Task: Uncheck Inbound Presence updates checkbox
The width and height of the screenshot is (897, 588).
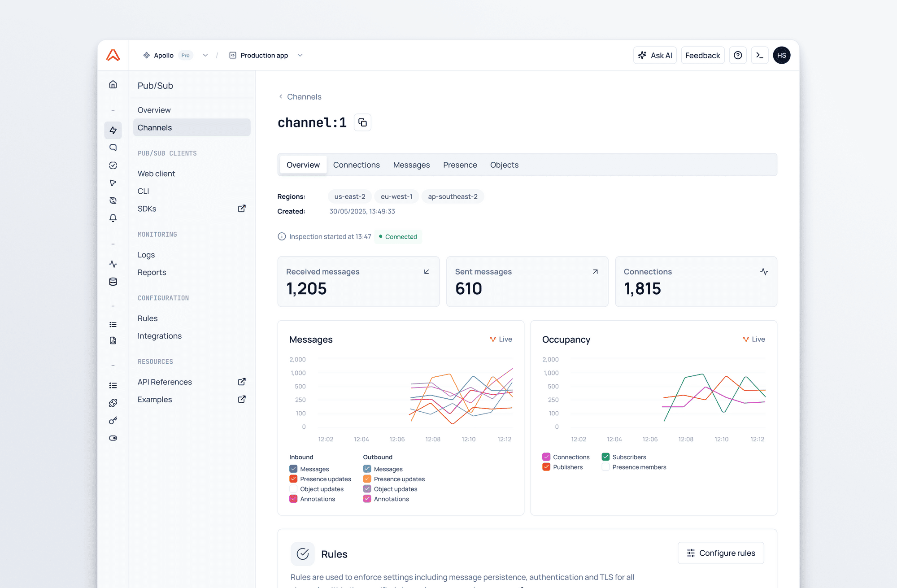Action: point(293,479)
